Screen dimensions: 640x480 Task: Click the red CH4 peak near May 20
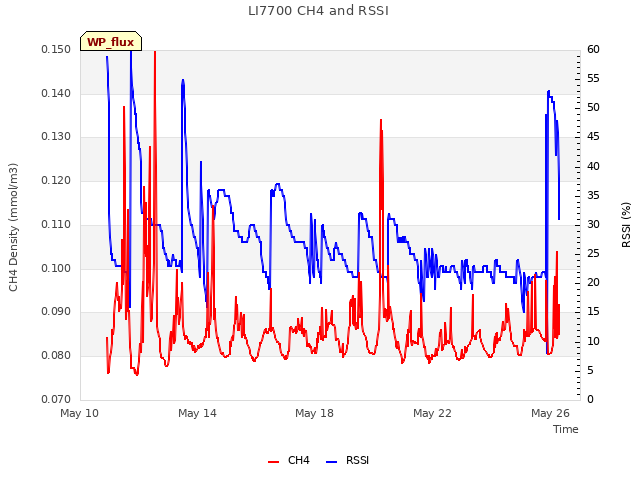pyautogui.click(x=381, y=121)
